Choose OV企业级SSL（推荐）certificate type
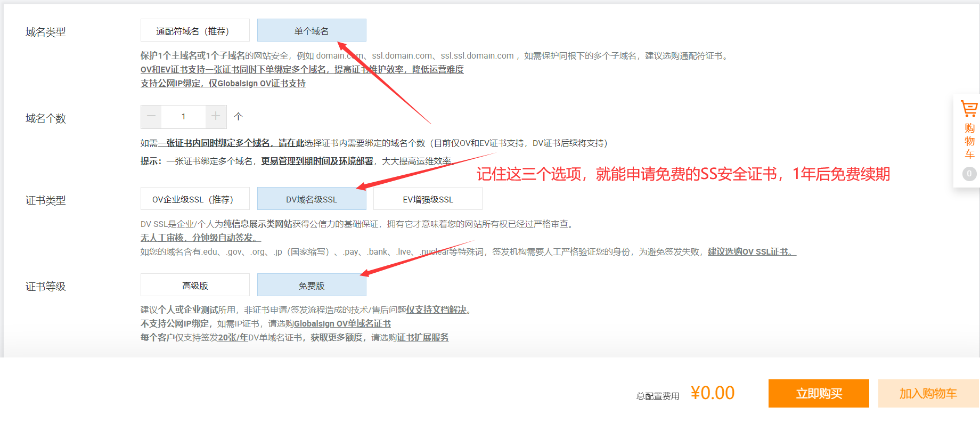 195,199
